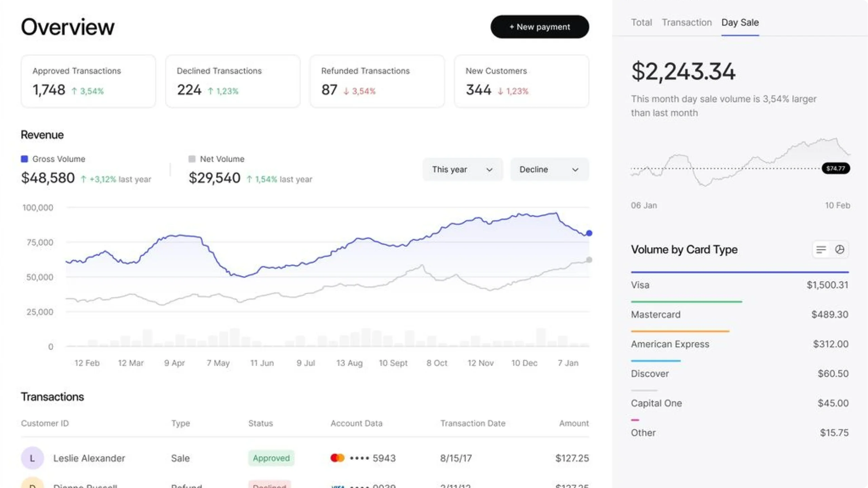
Task: Click the $74.77 price marker badge
Action: pyautogui.click(x=835, y=168)
